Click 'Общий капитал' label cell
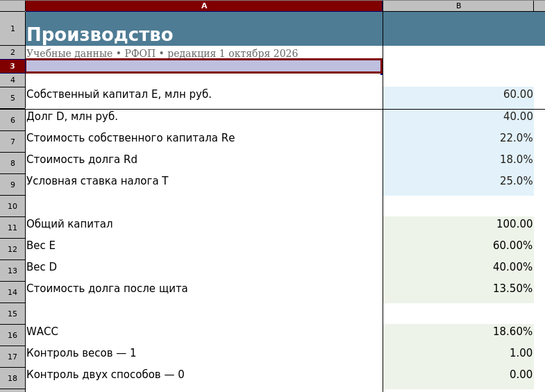Viewport: 545px width, 392px height. pyautogui.click(x=204, y=228)
